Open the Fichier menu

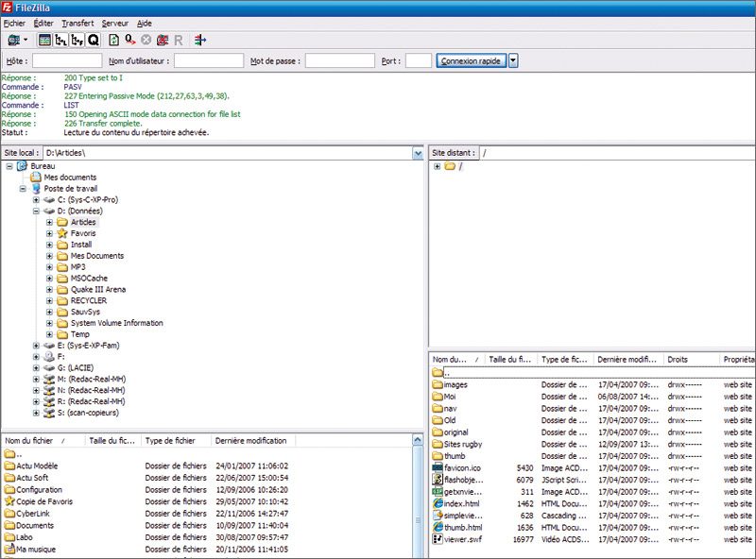pos(14,23)
